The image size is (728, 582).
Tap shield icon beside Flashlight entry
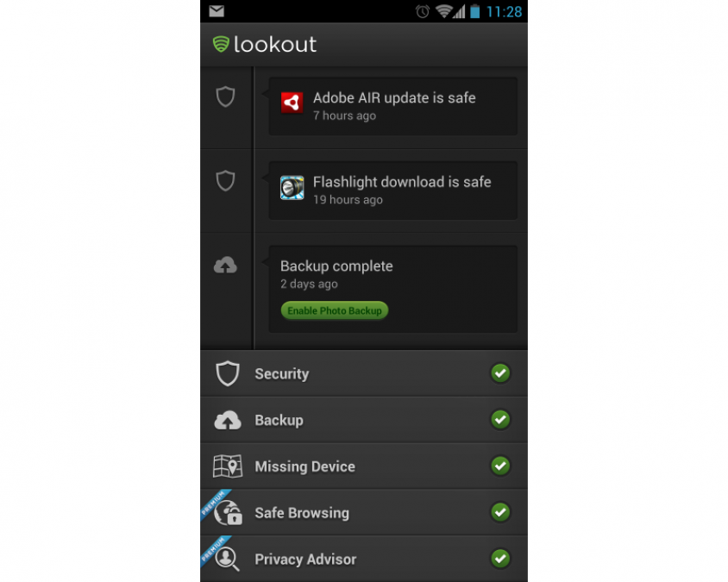pos(226,180)
